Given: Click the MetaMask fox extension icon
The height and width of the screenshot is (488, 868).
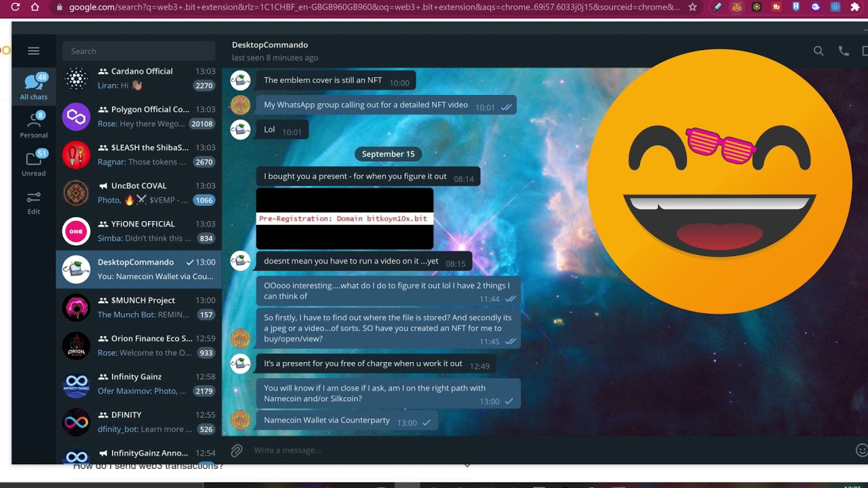Looking at the screenshot, I should pos(737,7).
